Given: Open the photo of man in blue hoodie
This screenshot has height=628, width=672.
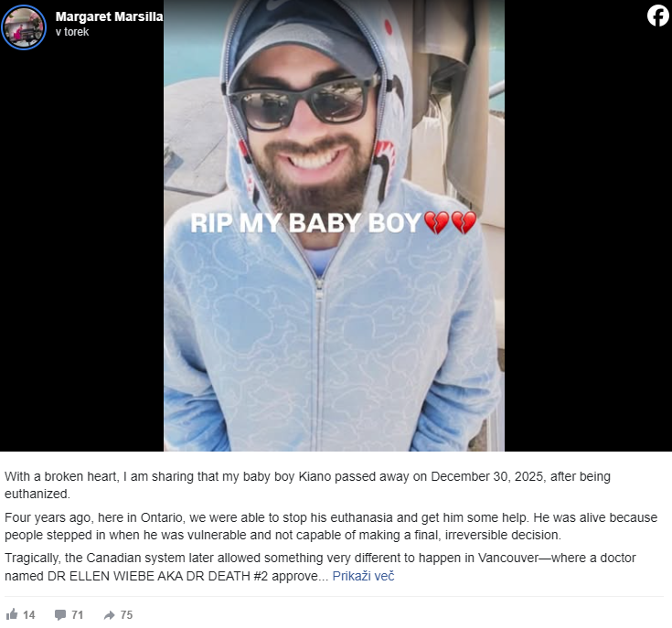Looking at the screenshot, I should [334, 225].
